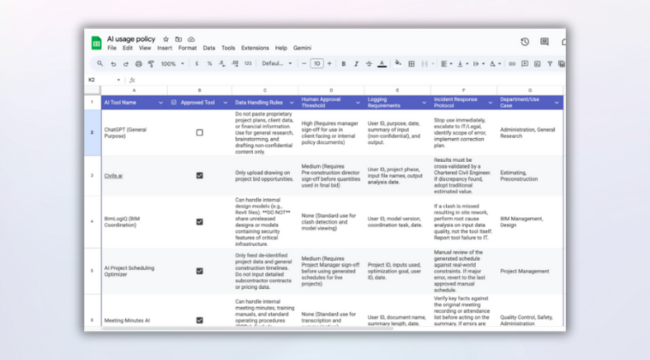Open the borders tool
The height and width of the screenshot is (360, 650).
(411, 64)
